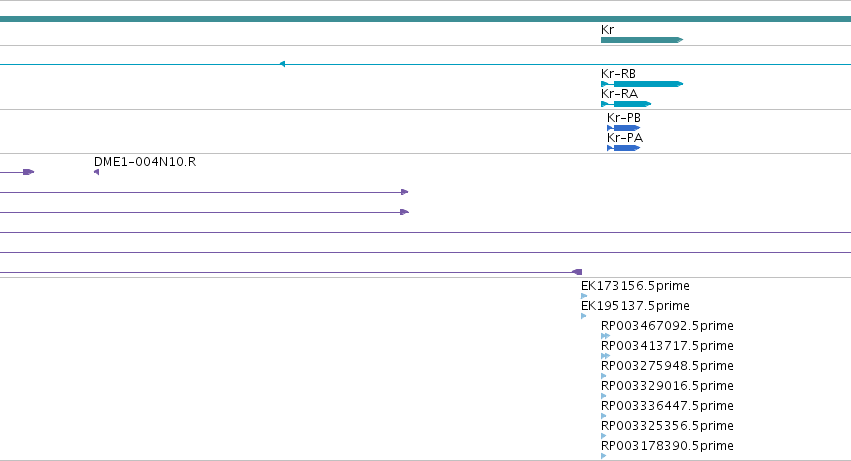Click the Kr-RB transcript glyph

tap(642, 84)
